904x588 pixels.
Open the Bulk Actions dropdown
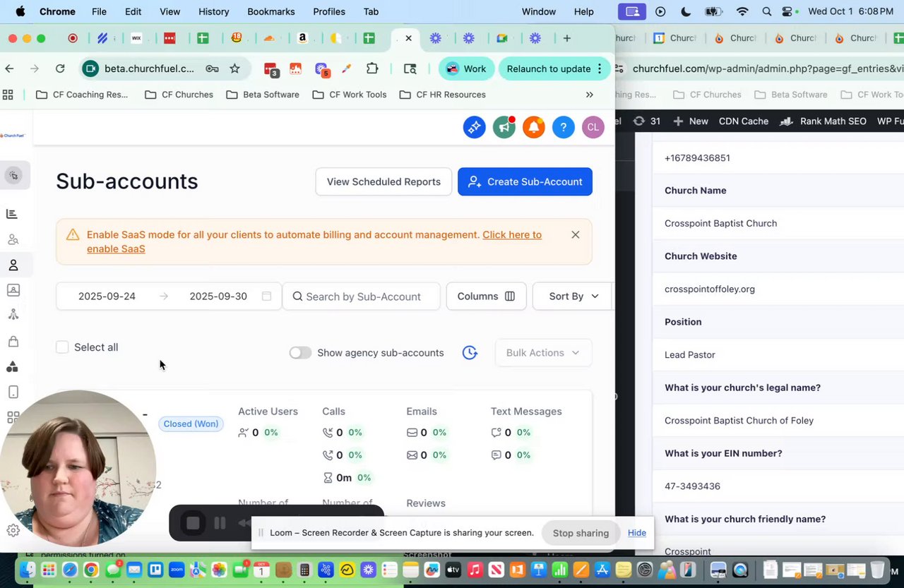543,353
